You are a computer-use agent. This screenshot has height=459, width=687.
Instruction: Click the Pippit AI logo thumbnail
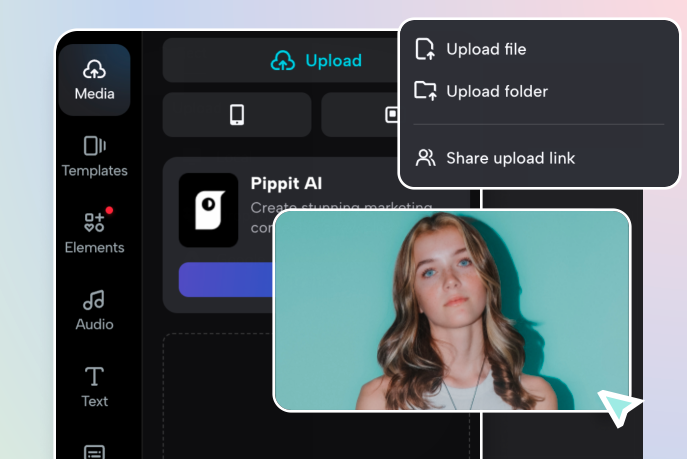(x=209, y=210)
